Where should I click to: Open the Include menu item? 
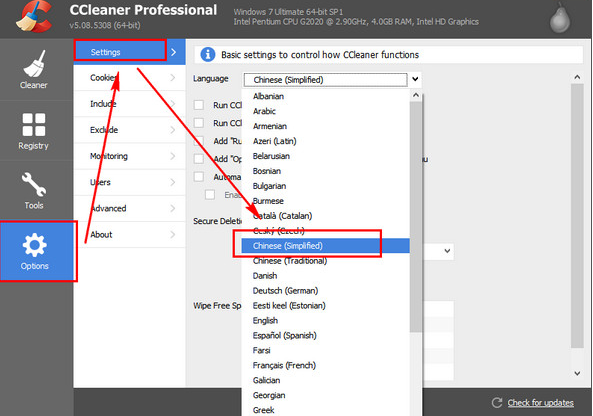coord(129,104)
